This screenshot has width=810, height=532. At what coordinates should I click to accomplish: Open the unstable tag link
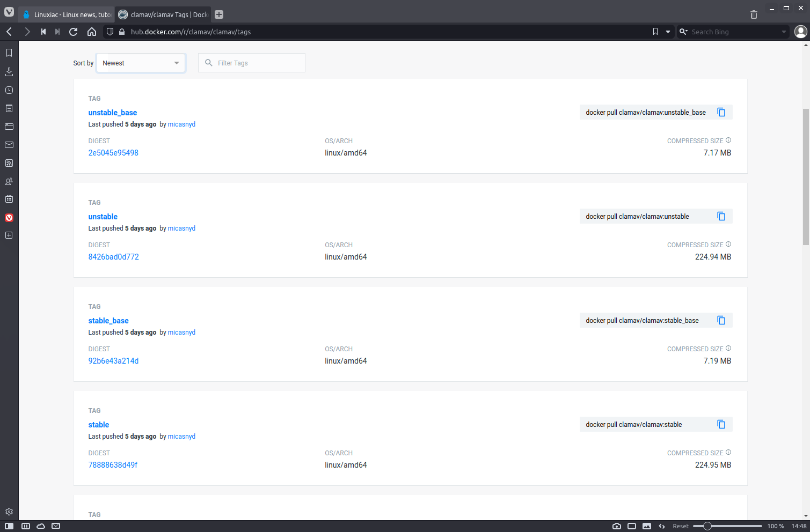(x=103, y=217)
